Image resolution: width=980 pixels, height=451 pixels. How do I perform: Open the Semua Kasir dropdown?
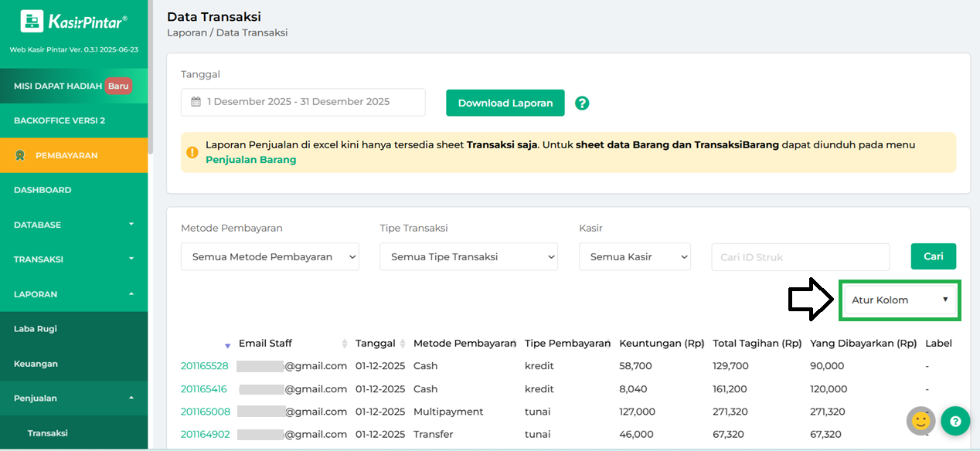(x=635, y=257)
